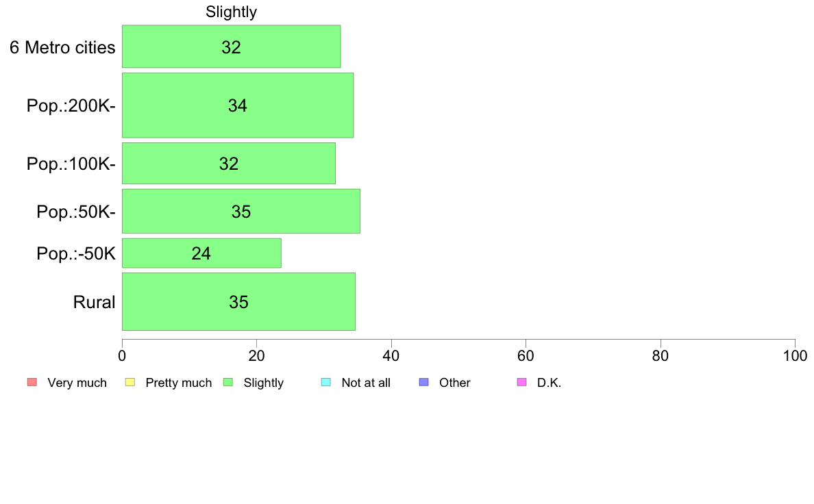
Task: Click the 6 Metro cities axis label
Action: 62,47
